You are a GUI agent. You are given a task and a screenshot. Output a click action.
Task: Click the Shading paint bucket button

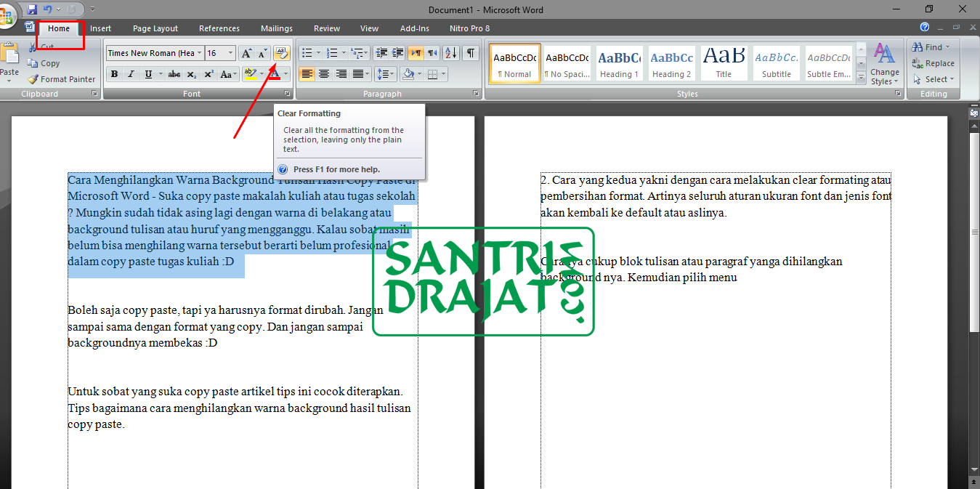tap(408, 74)
